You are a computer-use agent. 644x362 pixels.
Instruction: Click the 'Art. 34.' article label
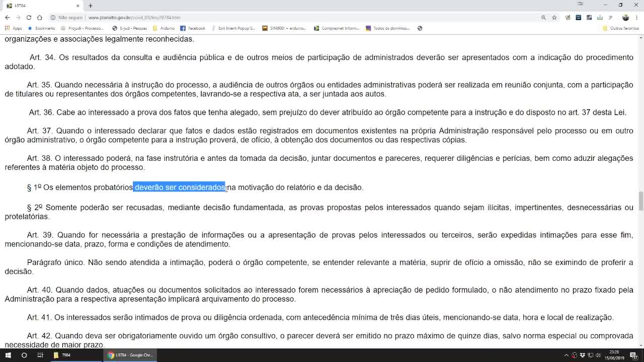(x=42, y=57)
